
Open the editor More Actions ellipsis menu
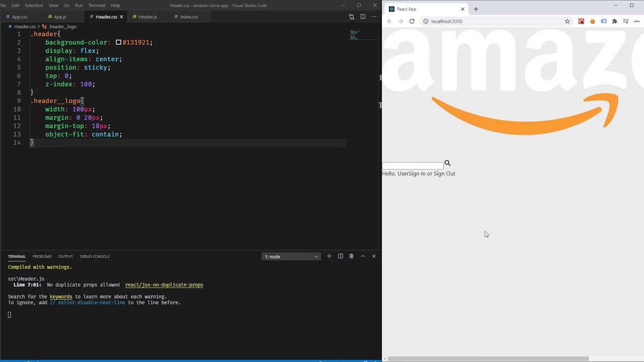click(x=374, y=17)
